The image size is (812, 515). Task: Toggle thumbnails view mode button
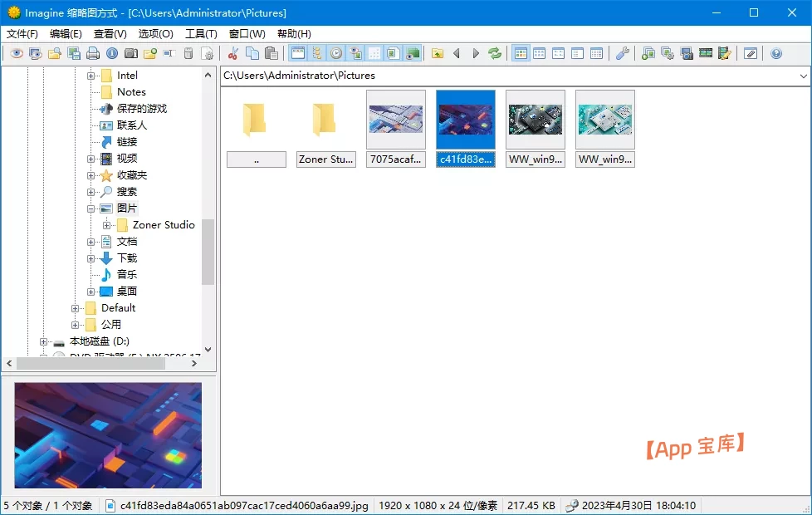[521, 53]
